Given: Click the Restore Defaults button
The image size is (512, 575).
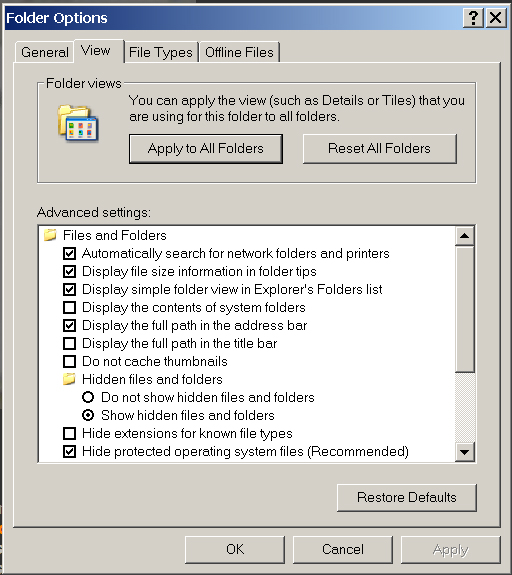Looking at the screenshot, I should click(x=407, y=497).
